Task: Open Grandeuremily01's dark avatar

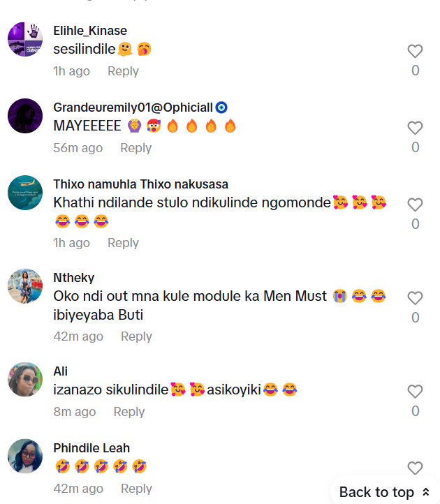Action: (x=25, y=116)
